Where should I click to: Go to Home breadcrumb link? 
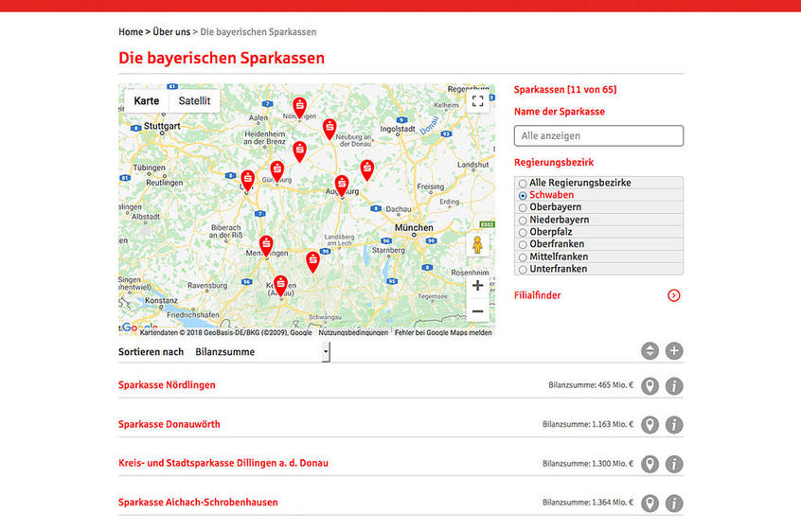pos(131,31)
